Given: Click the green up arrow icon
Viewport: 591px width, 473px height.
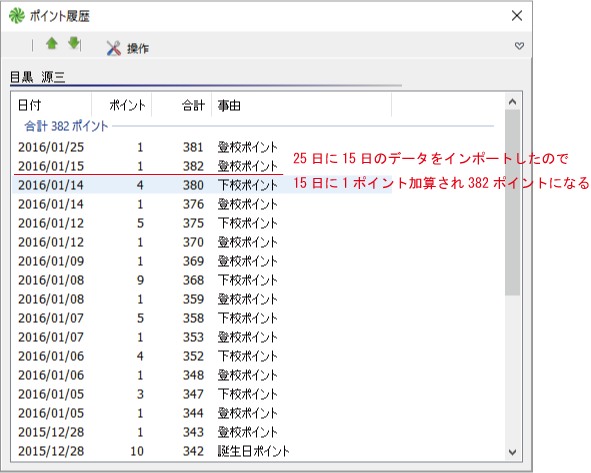Looking at the screenshot, I should [x=52, y=44].
